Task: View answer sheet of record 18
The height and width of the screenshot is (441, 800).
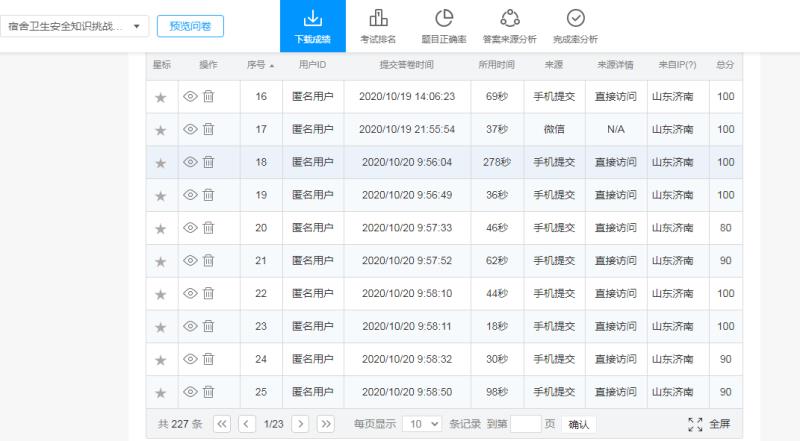Action: 190,162
